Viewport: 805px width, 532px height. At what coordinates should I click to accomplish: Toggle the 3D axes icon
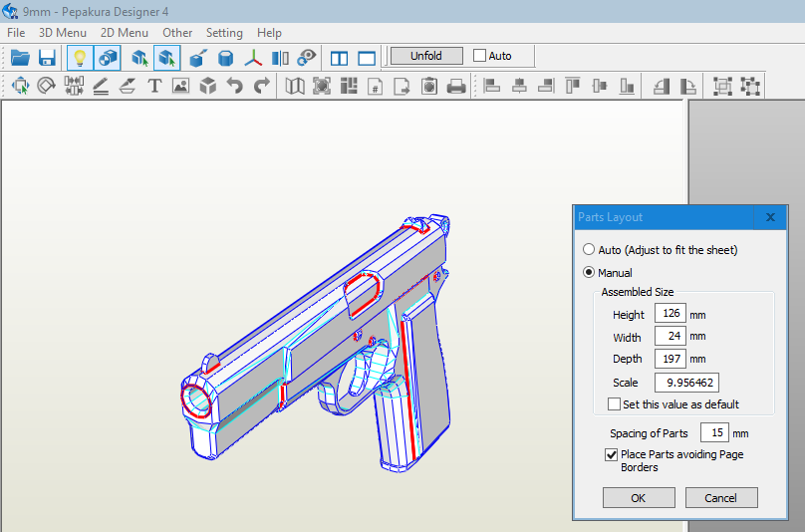[x=253, y=58]
